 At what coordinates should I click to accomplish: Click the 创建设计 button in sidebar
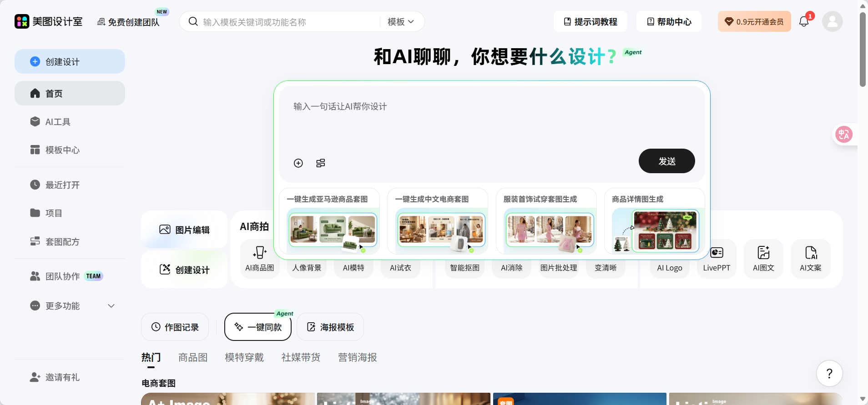(x=70, y=62)
